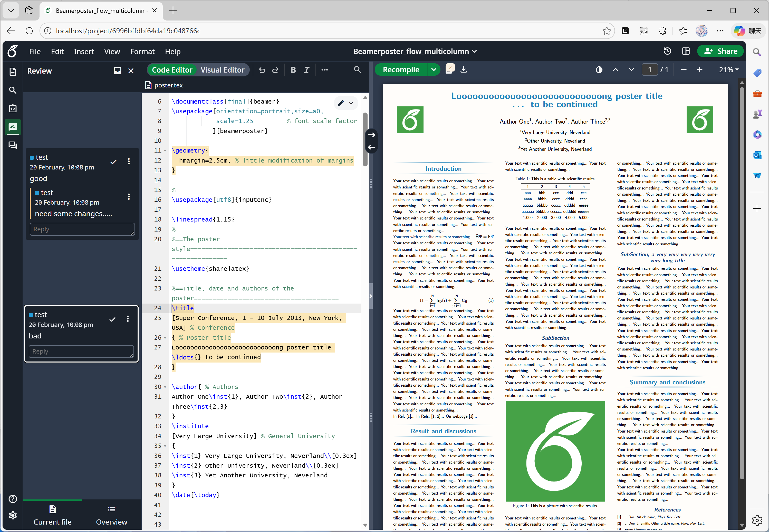
Task: Click the Share button
Action: pyautogui.click(x=721, y=51)
